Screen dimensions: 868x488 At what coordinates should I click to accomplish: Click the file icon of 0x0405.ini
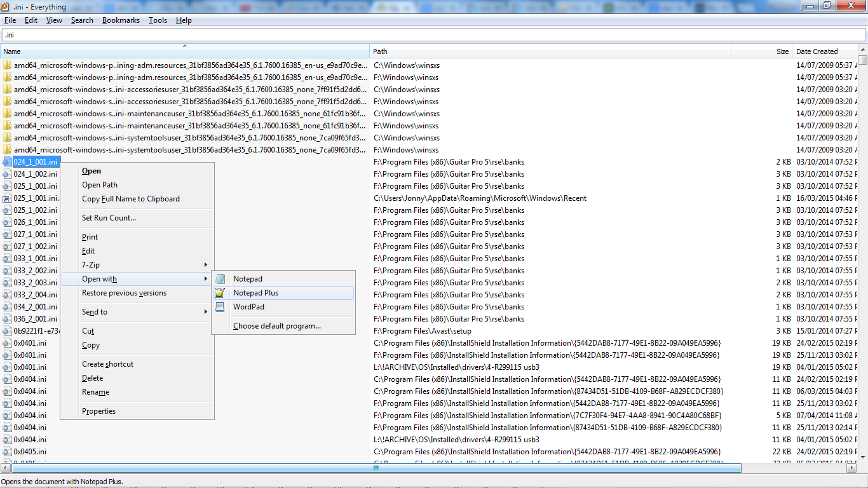coord(7,452)
